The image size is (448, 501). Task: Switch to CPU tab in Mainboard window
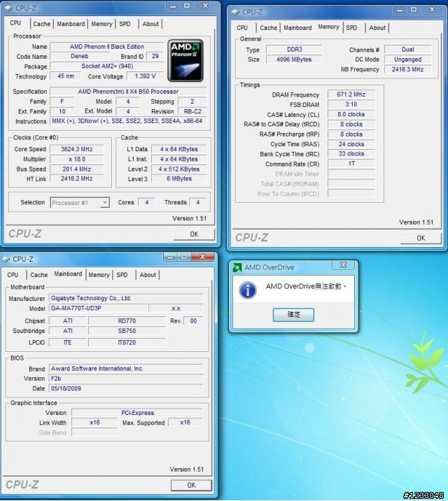pos(13,275)
